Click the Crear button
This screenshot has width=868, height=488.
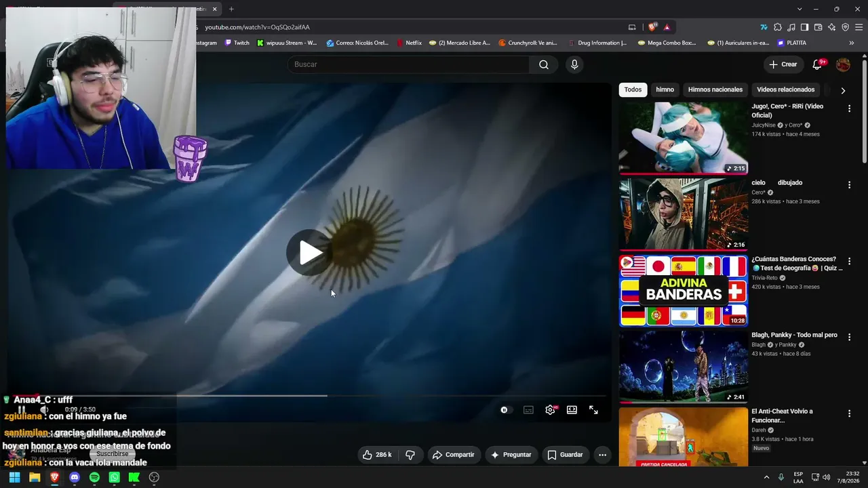[783, 64]
